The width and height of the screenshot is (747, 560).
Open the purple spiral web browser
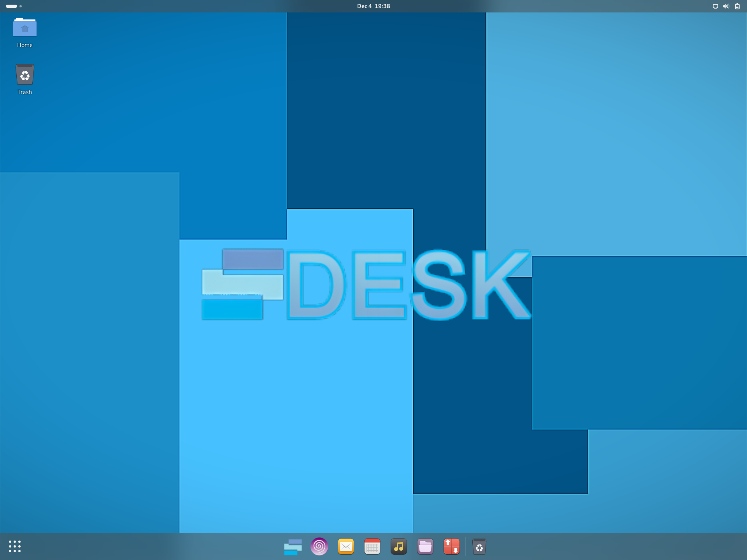tap(319, 546)
